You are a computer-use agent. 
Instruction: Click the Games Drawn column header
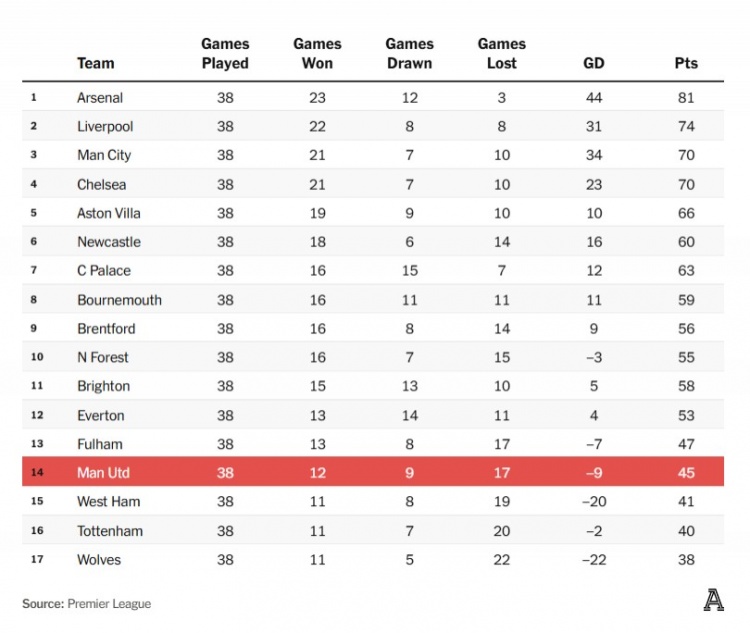[409, 54]
